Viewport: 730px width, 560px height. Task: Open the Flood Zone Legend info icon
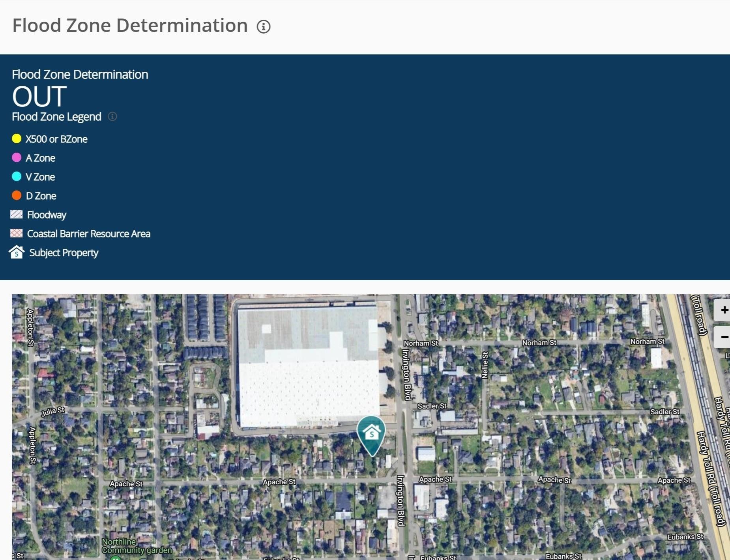click(x=112, y=116)
